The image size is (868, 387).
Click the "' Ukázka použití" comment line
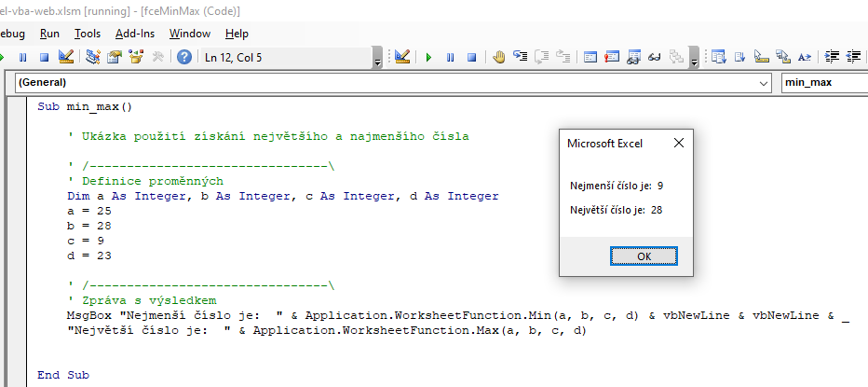click(268, 136)
